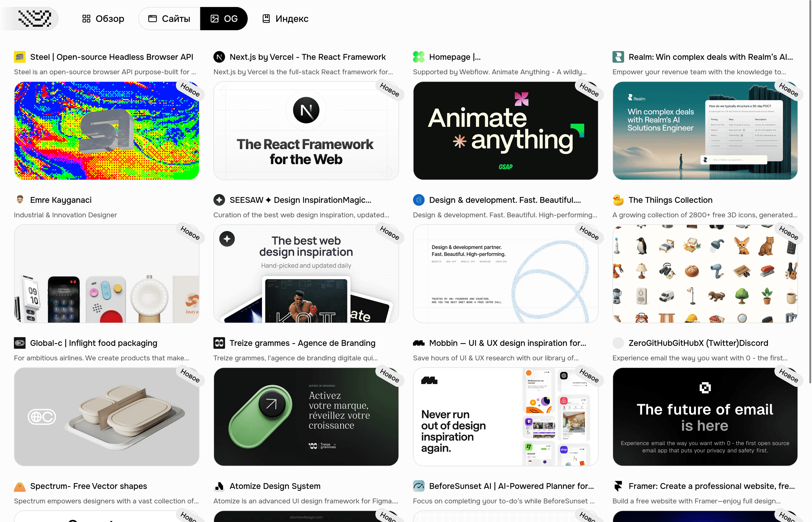Click the SEESAW star favicon
Viewport: 812px width, 522px height.
pos(219,200)
